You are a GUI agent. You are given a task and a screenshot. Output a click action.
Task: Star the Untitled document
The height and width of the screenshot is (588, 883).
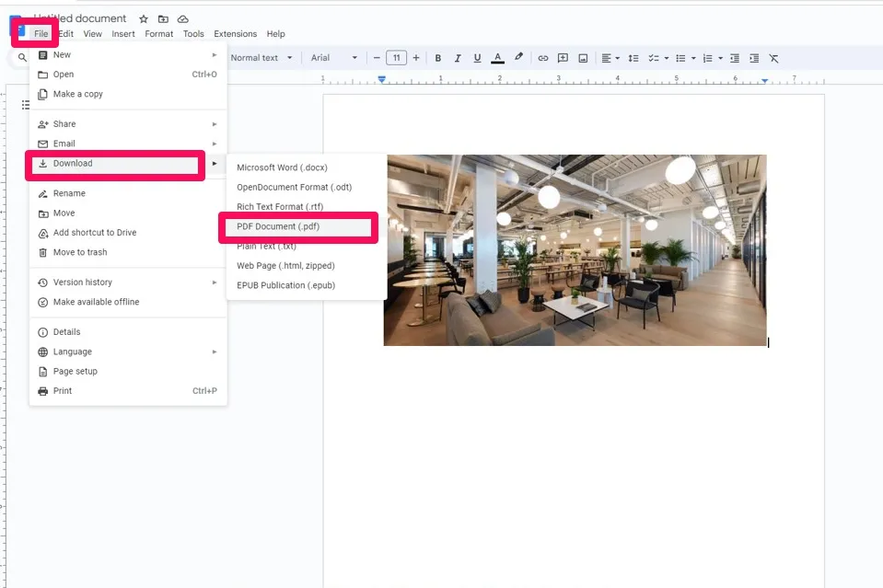click(143, 17)
